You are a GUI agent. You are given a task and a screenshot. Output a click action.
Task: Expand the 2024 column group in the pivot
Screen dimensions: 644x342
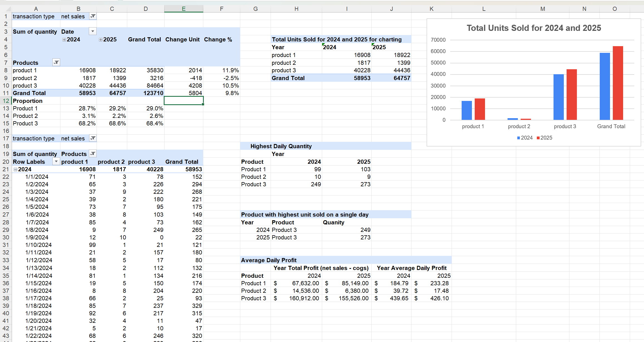64,39
